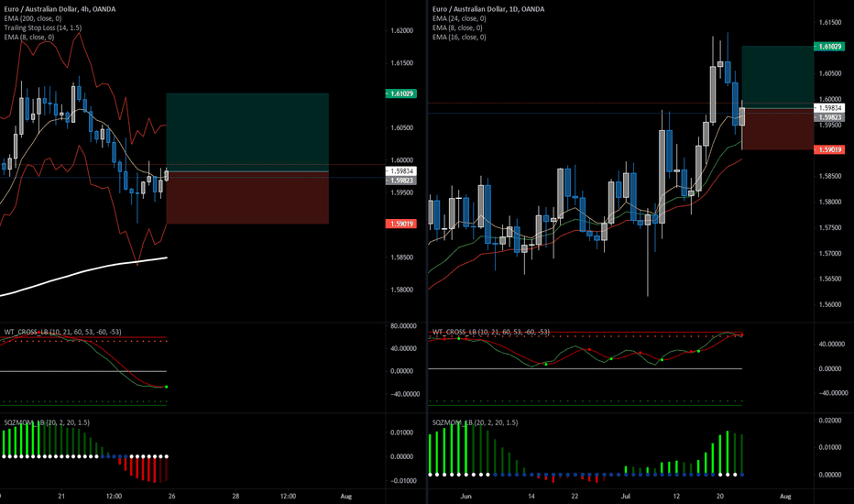Select EMA (8, close, 0) on the 4h chart

(29, 37)
